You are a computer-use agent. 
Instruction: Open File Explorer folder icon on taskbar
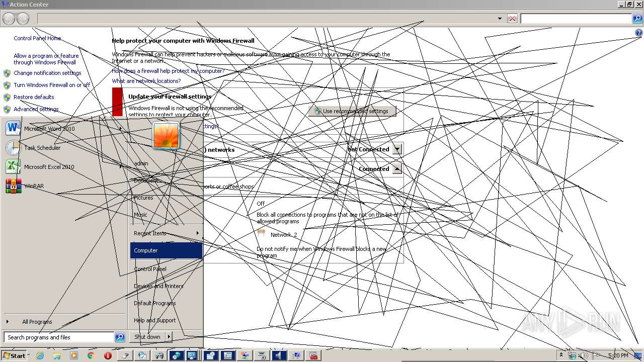coord(57,355)
